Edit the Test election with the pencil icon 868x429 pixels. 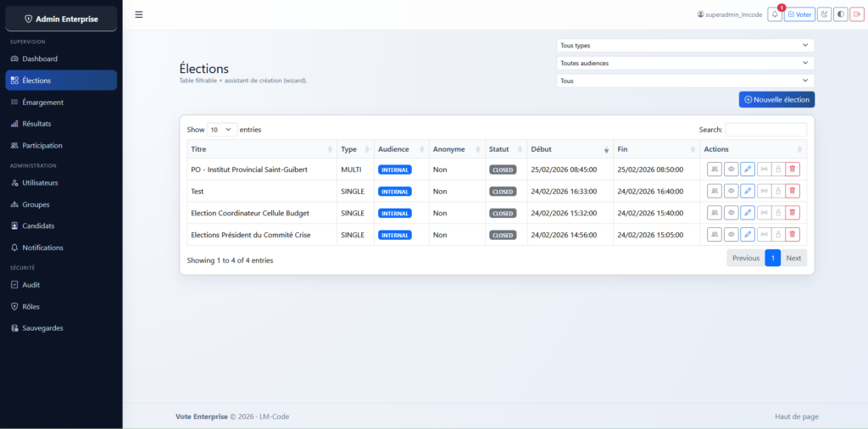tap(747, 191)
